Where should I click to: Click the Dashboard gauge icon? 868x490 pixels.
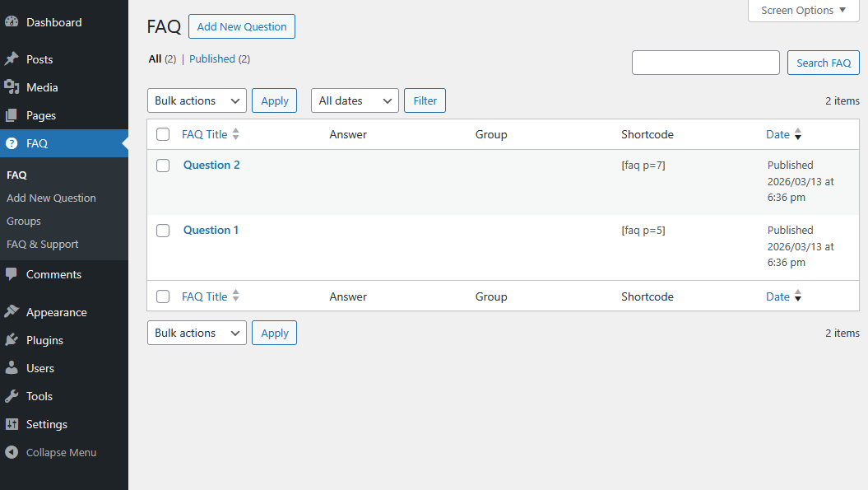[x=12, y=22]
